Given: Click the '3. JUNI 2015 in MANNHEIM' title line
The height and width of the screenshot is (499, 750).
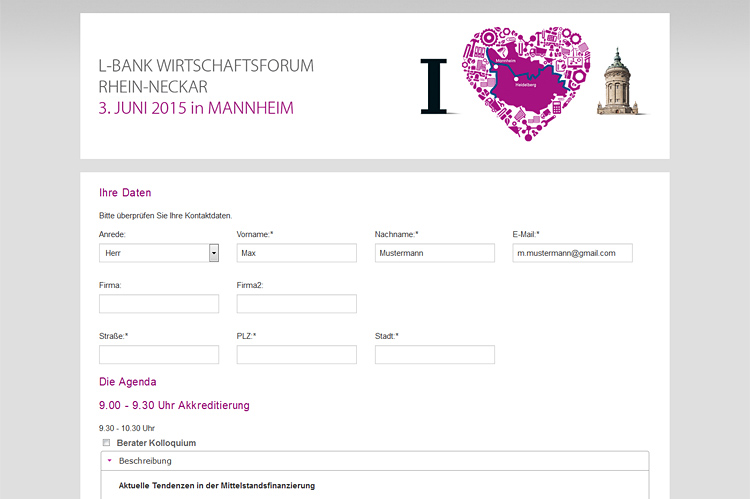Looking at the screenshot, I should [x=196, y=108].
